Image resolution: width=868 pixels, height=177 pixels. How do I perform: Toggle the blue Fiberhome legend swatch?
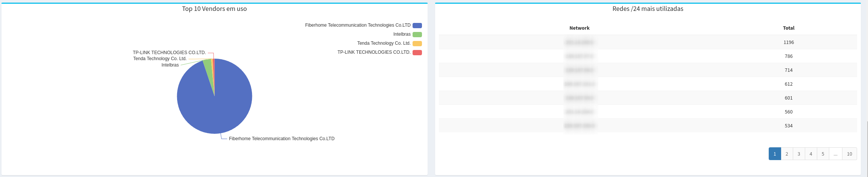[417, 26]
